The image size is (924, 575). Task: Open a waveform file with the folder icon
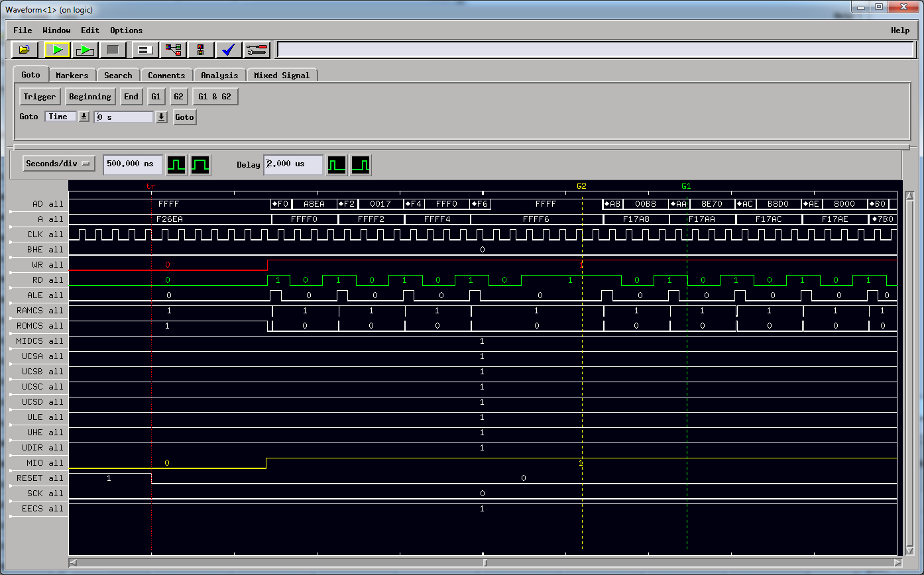point(25,50)
